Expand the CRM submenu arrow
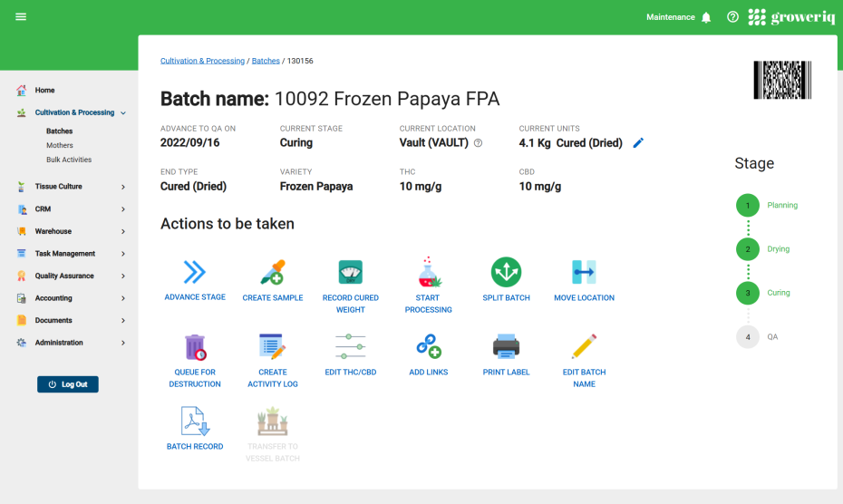This screenshot has width=843, height=504. pos(123,209)
